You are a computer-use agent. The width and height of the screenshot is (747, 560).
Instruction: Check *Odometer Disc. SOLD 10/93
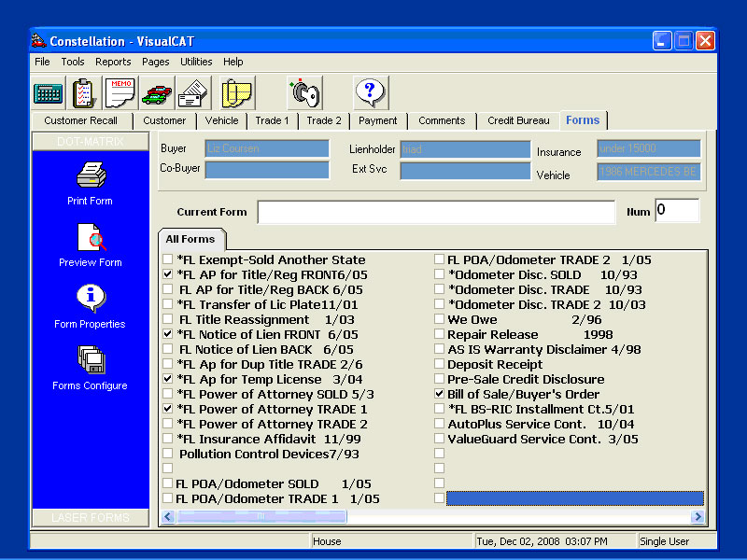[439, 273]
